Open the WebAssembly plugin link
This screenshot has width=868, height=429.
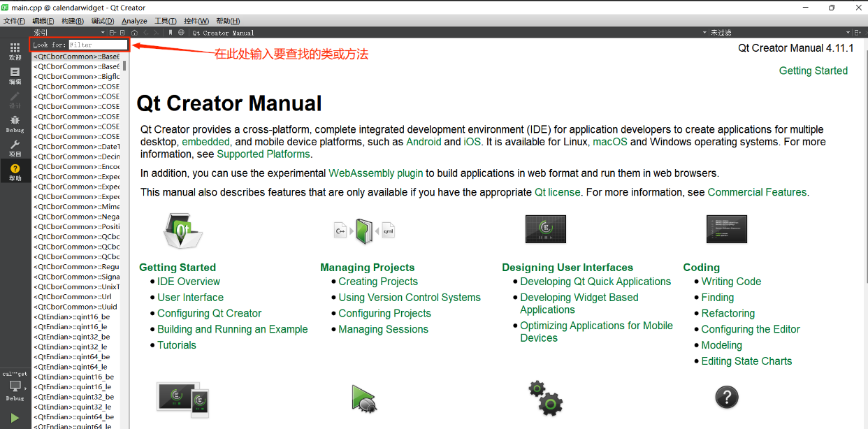(376, 173)
